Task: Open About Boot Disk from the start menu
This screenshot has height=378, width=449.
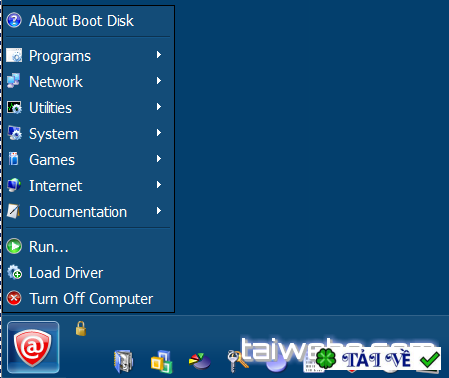Action: click(88, 21)
